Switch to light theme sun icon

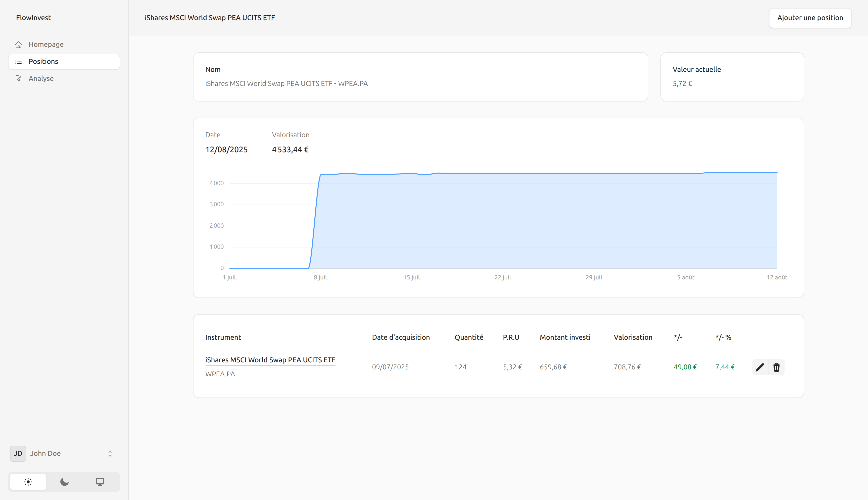point(28,482)
